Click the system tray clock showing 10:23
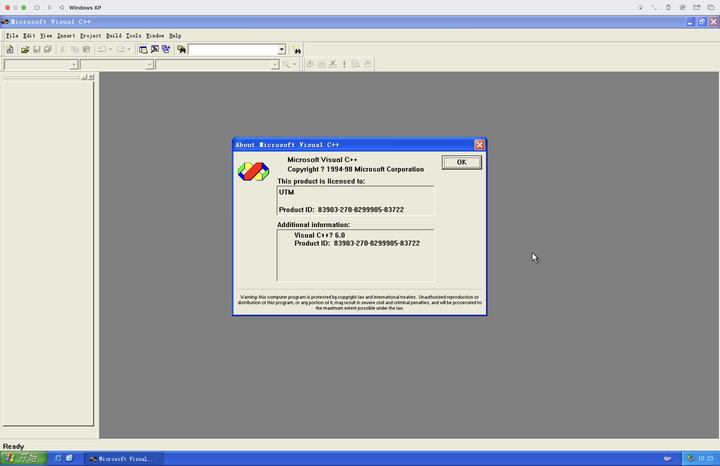This screenshot has width=720, height=466. tap(706, 458)
